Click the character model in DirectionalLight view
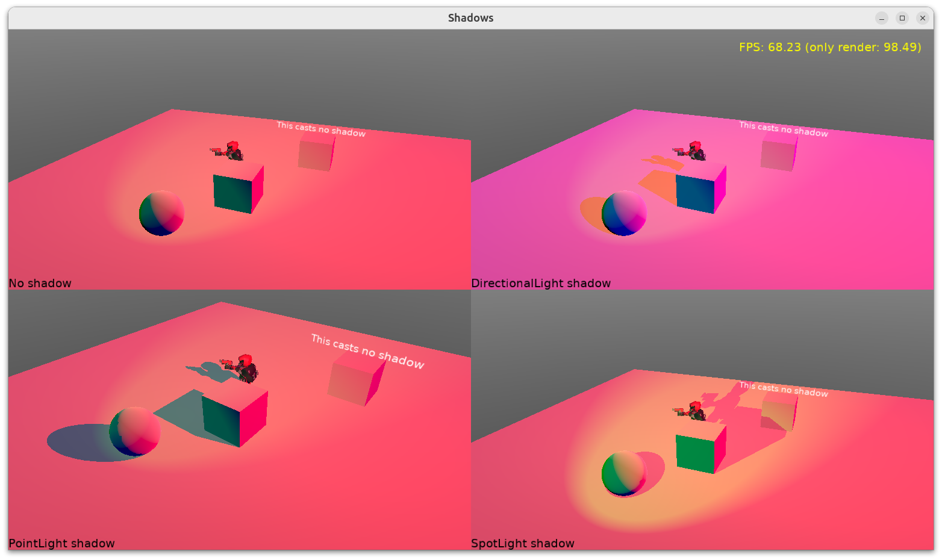 pyautogui.click(x=690, y=151)
